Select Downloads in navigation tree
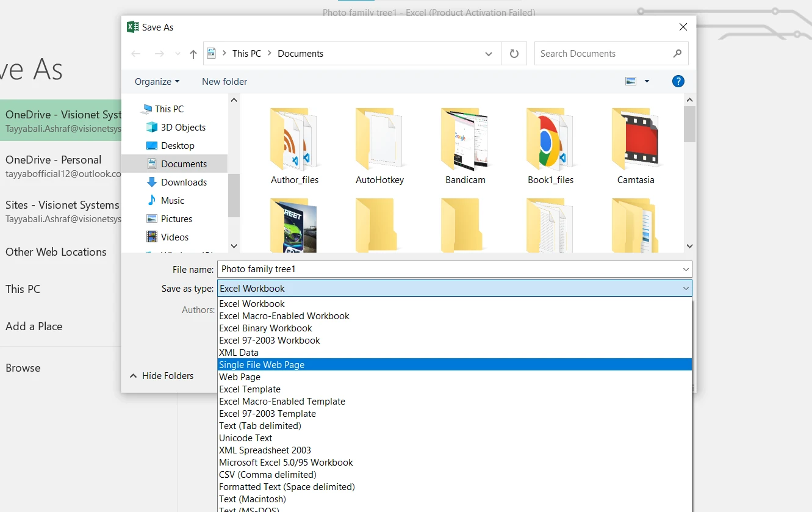Screen dimensions: 812x512 pos(176,182)
